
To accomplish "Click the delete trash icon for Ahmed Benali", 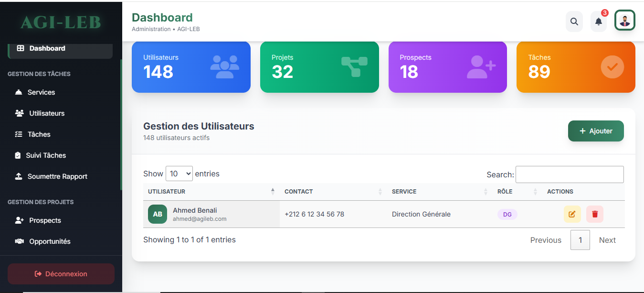I will (x=594, y=214).
